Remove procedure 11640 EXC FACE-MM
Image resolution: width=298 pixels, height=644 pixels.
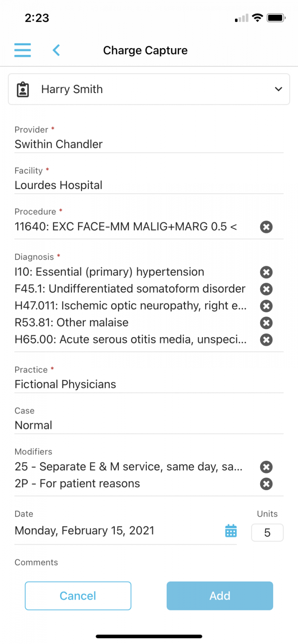[266, 227]
